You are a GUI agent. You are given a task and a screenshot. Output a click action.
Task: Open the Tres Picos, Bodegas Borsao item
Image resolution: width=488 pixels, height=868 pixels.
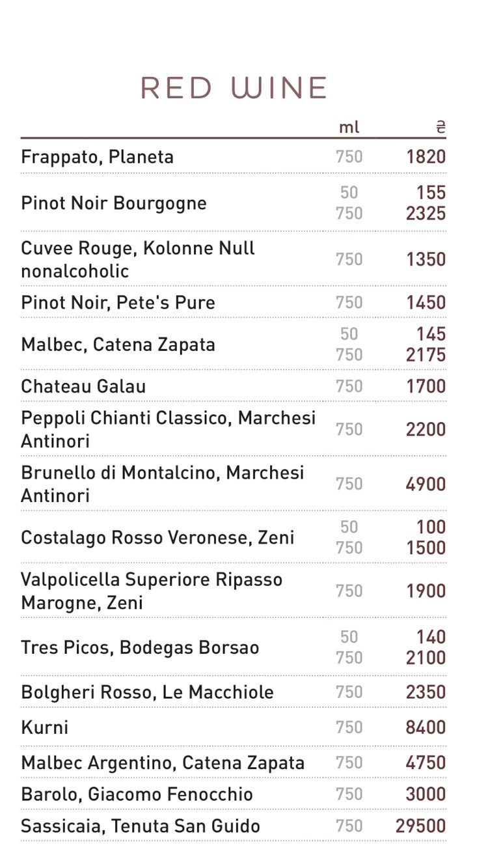(233, 647)
